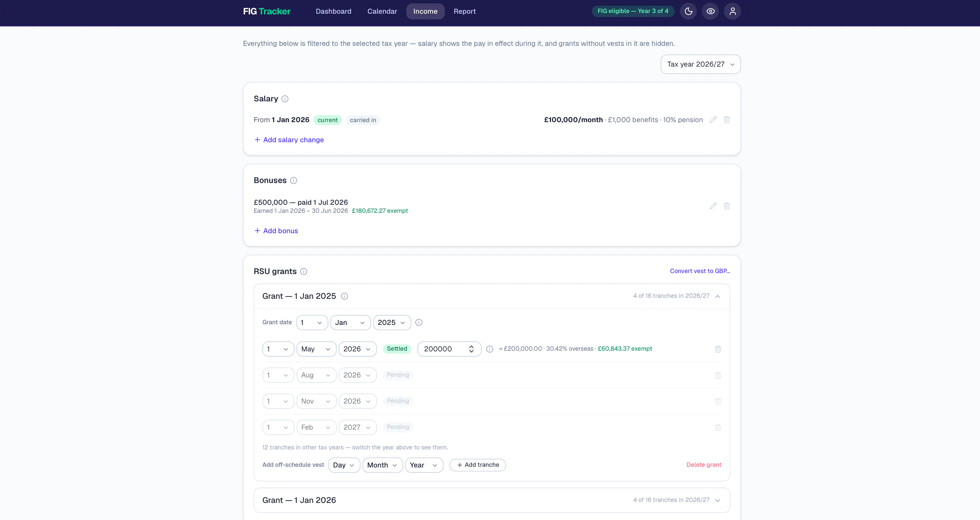Viewport: 980px width, 520px height.
Task: Click the stepper arrows in the 200000 field
Action: click(471, 349)
